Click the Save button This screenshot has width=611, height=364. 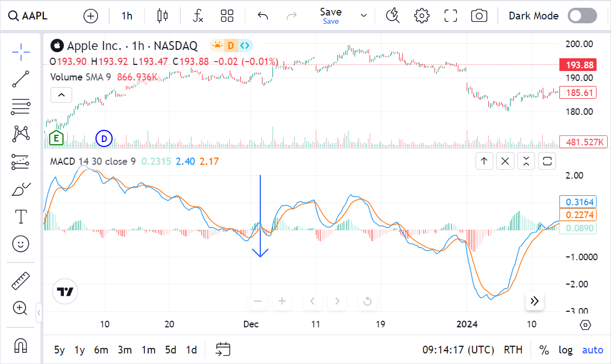pyautogui.click(x=331, y=15)
